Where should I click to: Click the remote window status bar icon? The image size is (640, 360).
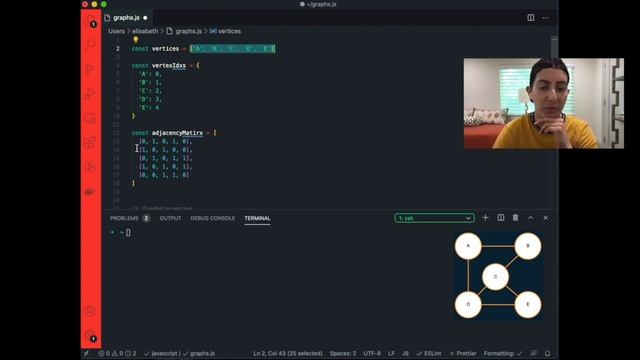point(87,353)
